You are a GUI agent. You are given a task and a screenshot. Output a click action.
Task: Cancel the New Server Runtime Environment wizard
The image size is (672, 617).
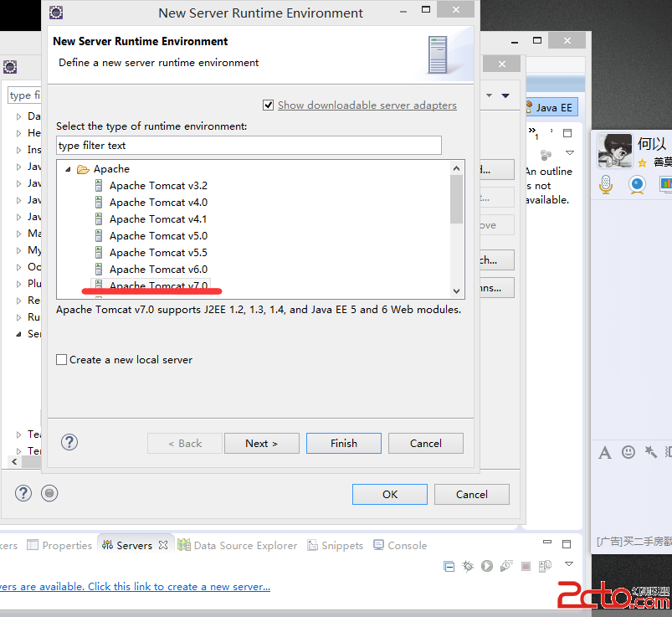click(x=426, y=444)
